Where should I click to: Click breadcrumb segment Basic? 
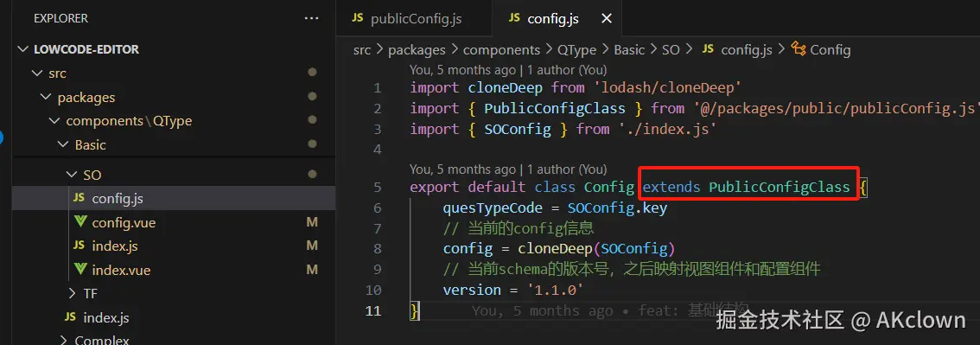629,50
